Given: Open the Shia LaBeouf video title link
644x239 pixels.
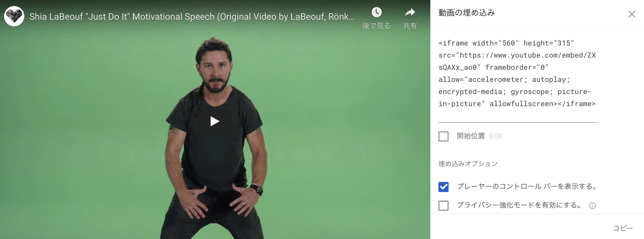Looking at the screenshot, I should click(x=192, y=17).
